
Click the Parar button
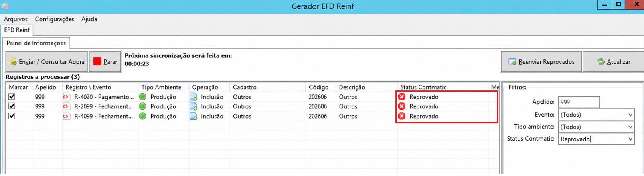[x=105, y=62]
